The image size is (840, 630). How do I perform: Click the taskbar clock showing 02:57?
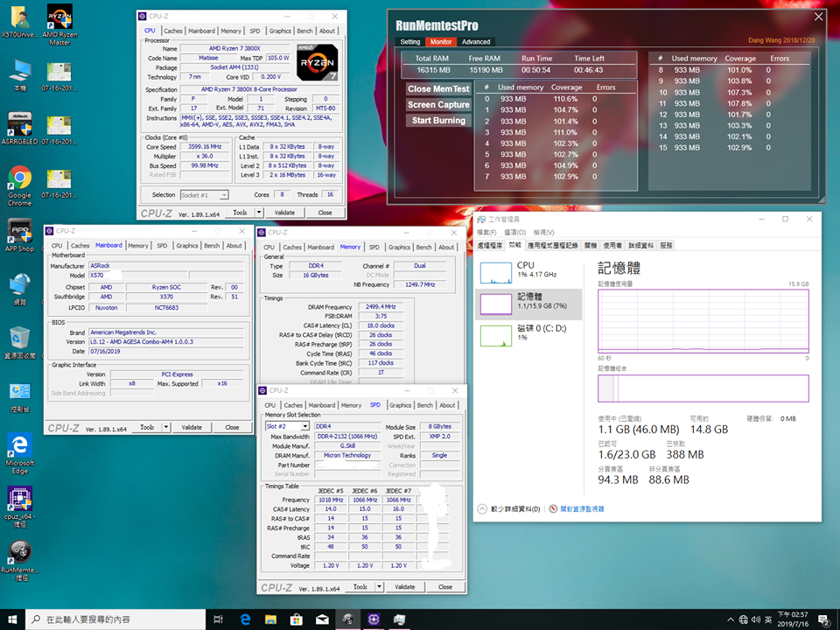point(793,619)
